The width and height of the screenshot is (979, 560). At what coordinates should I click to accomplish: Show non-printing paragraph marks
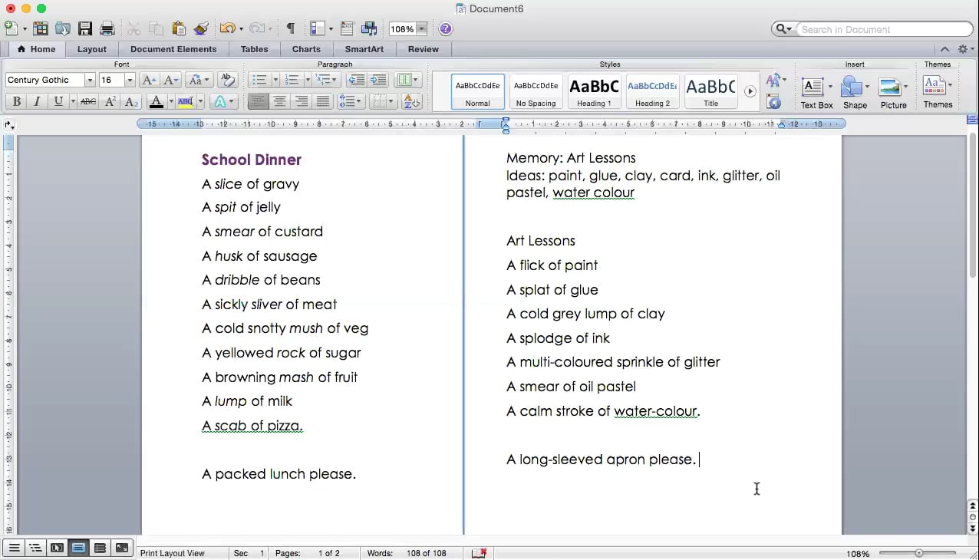(291, 28)
